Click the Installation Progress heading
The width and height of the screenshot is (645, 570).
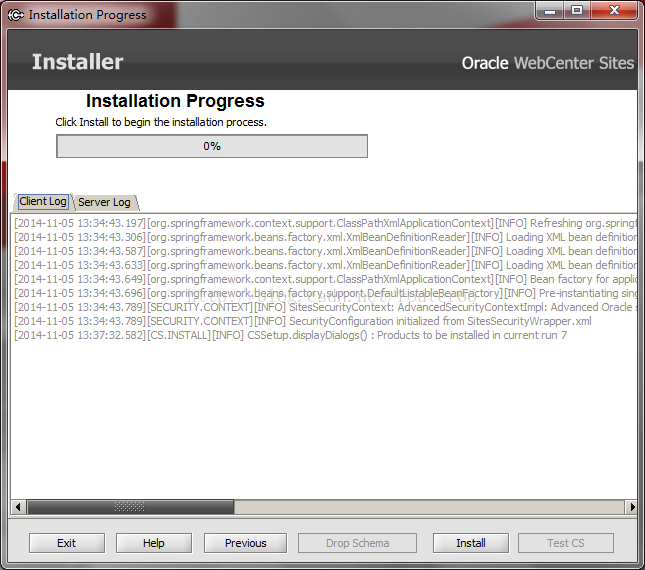click(x=175, y=101)
